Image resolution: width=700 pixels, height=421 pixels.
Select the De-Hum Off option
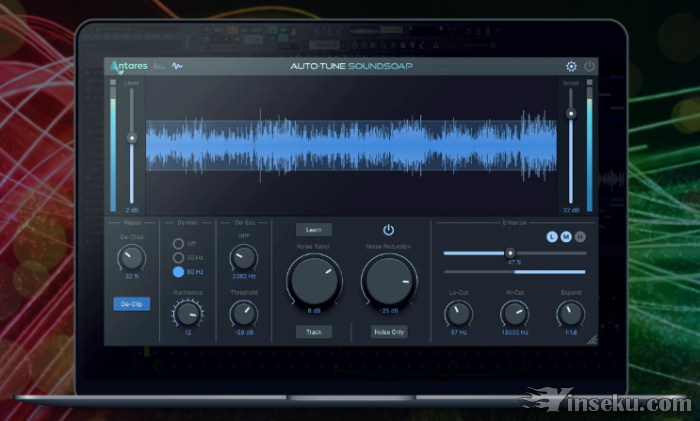click(x=179, y=243)
